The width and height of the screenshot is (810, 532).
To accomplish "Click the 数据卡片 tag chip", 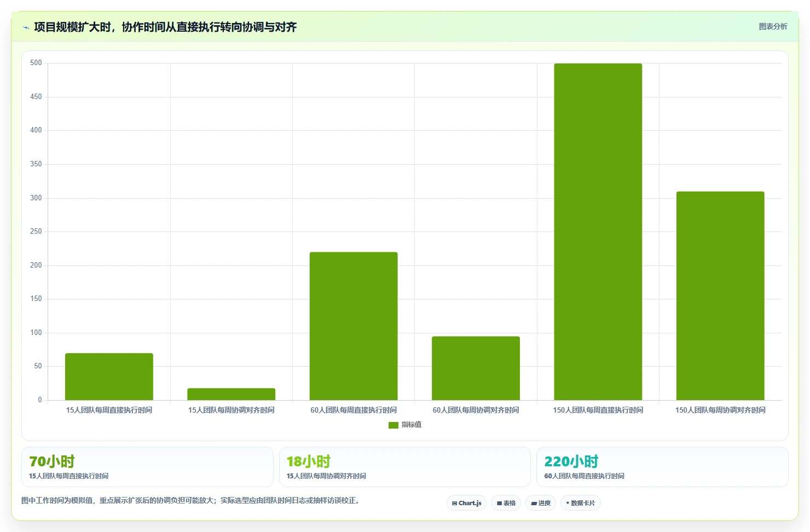I will coord(580,503).
